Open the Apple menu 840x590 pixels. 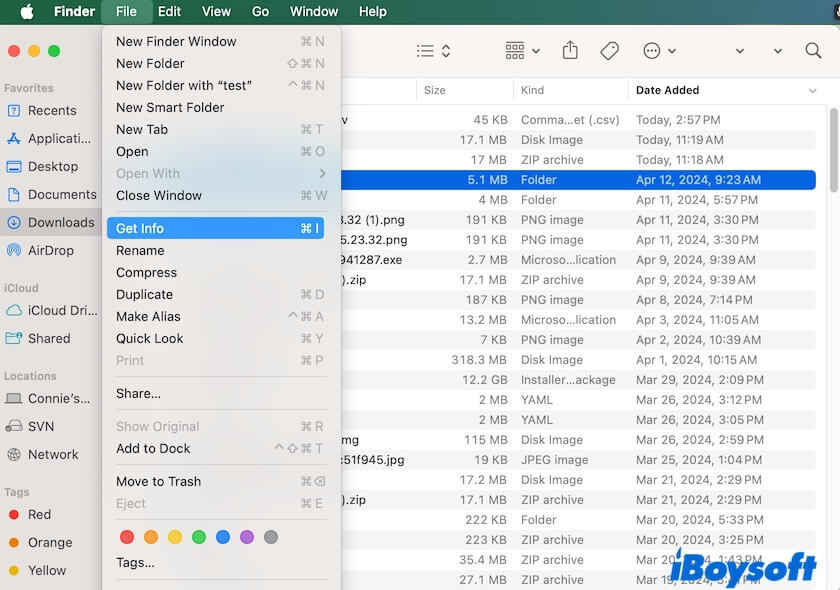click(27, 11)
